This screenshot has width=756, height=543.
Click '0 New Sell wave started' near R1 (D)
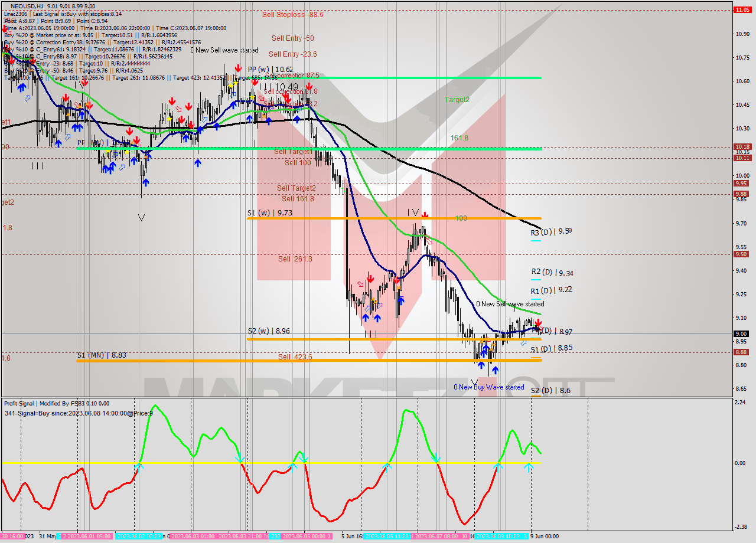(x=510, y=304)
